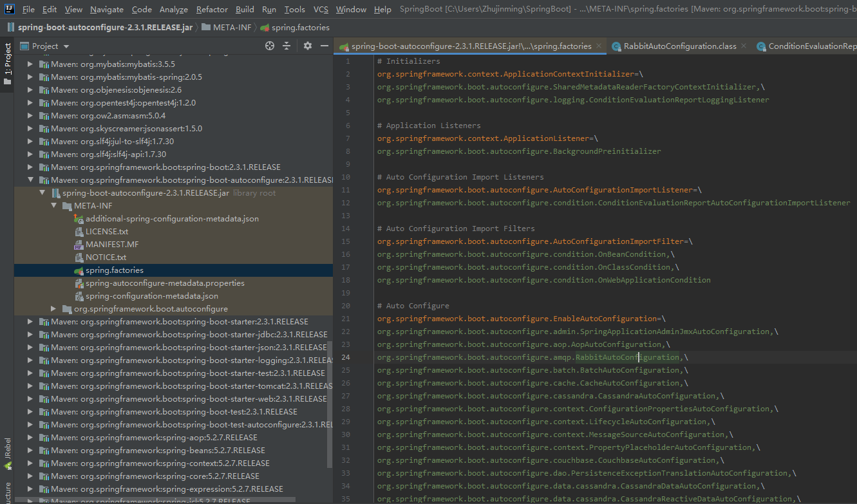This screenshot has height=504, width=857.
Task: Click Collapse All icon in Project panel
Action: click(x=287, y=46)
